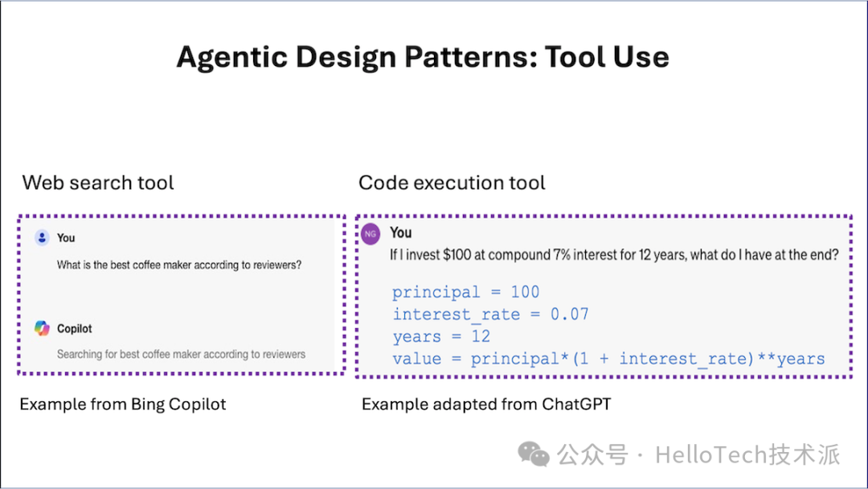Click the "principal = 100" code line
The width and height of the screenshot is (868, 489).
[465, 292]
